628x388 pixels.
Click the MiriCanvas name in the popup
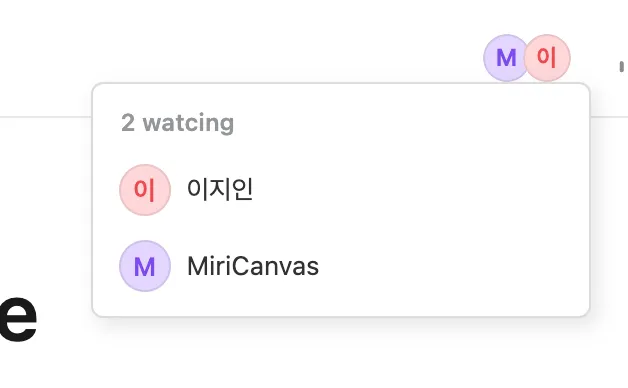[253, 266]
